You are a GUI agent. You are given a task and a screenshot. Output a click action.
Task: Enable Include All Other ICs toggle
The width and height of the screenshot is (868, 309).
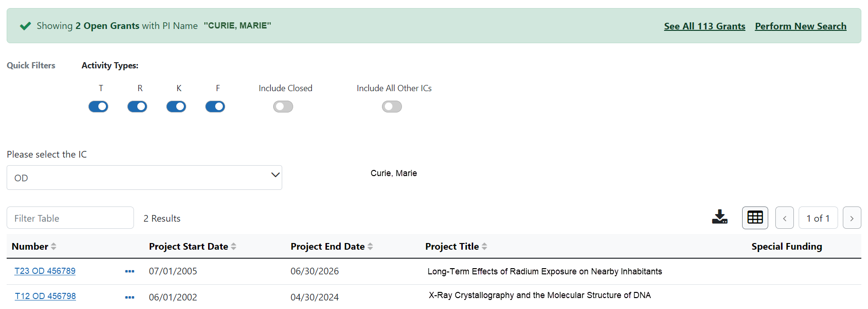(392, 107)
